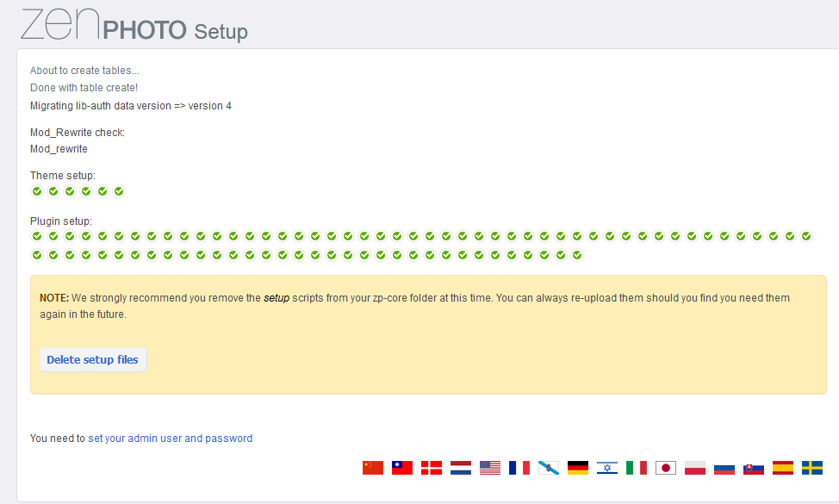Open the set your admin user and password link

click(171, 439)
